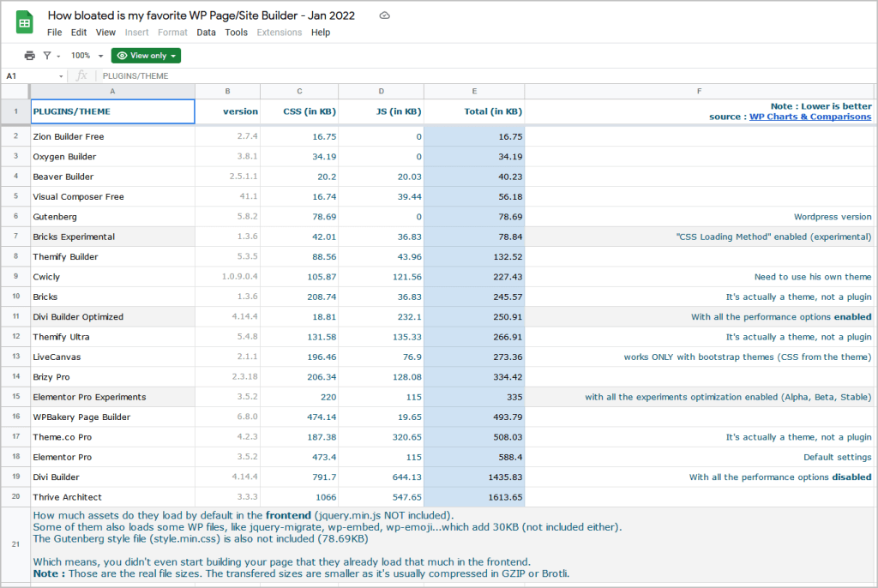
Task: Select the Divi Builder Optimized cell
Action: pos(112,317)
